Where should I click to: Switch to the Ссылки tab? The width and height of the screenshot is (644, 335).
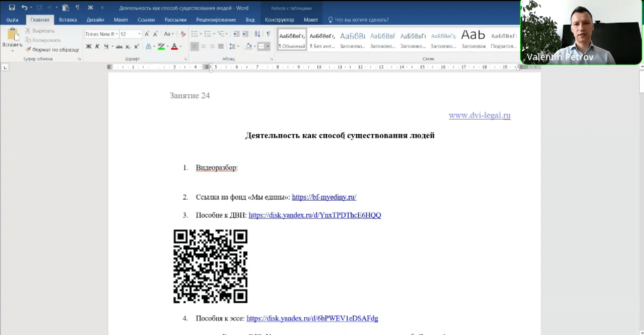tap(146, 20)
